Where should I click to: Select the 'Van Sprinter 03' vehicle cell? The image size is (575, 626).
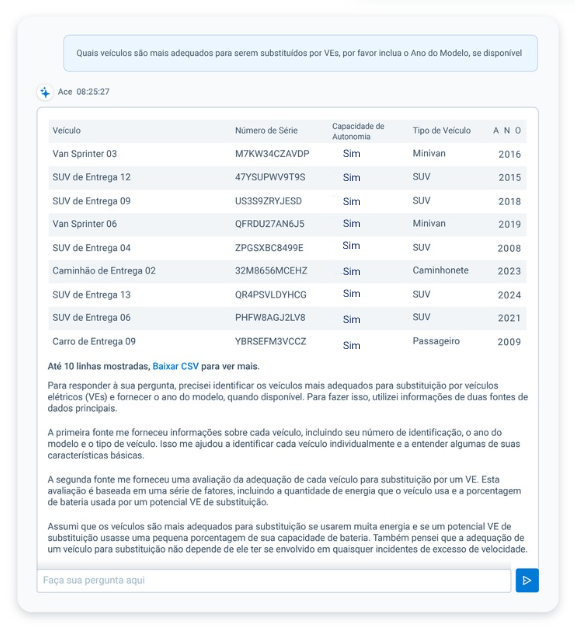[85, 154]
